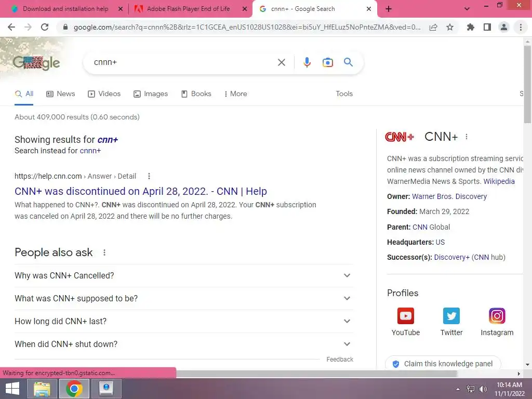
Task: Open File Explorer from the taskbar
Action: (x=42, y=389)
